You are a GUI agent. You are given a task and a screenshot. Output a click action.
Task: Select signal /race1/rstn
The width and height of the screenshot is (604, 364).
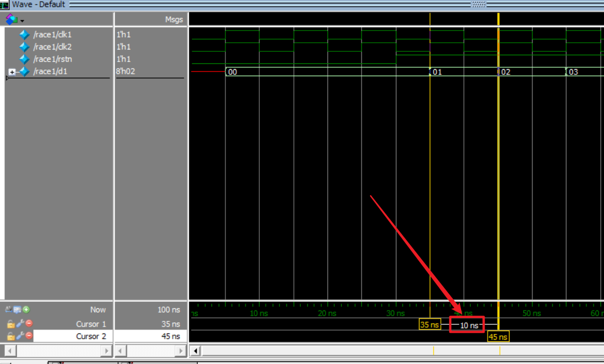(53, 59)
